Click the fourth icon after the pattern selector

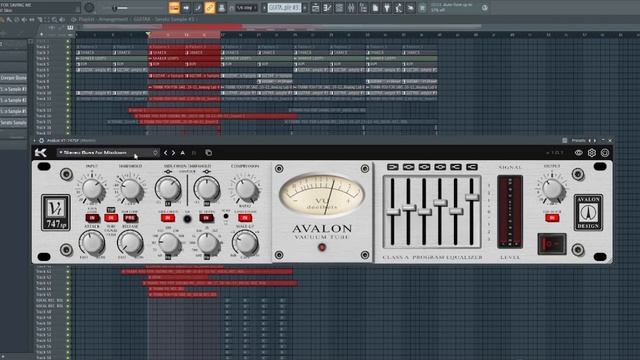pyautogui.click(x=351, y=8)
